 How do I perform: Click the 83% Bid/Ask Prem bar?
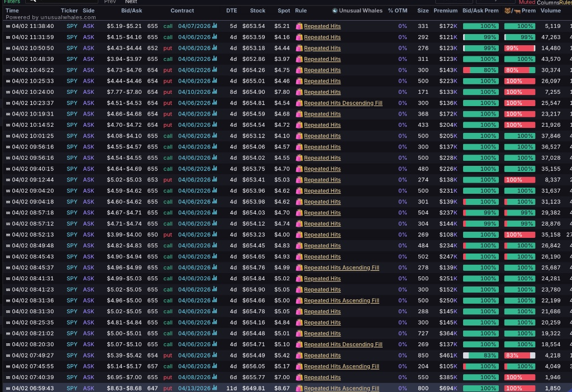point(480,355)
